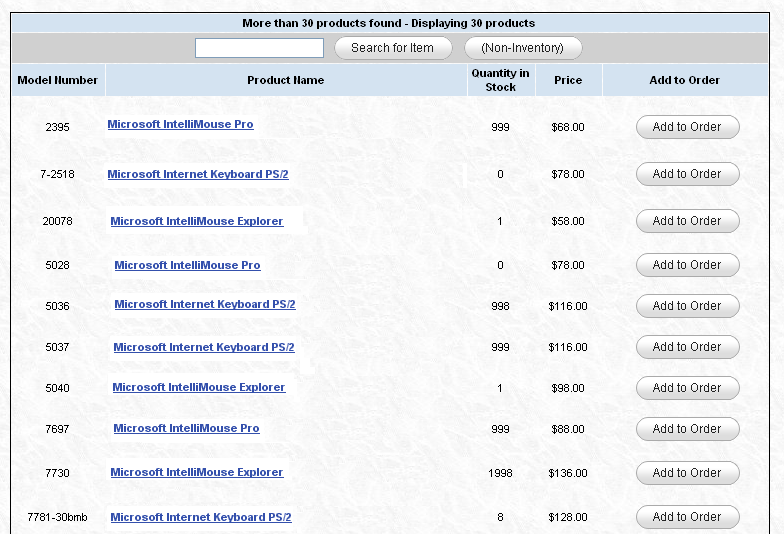784x534 pixels.
Task: Add model 5037 keyboard to order
Action: point(688,347)
